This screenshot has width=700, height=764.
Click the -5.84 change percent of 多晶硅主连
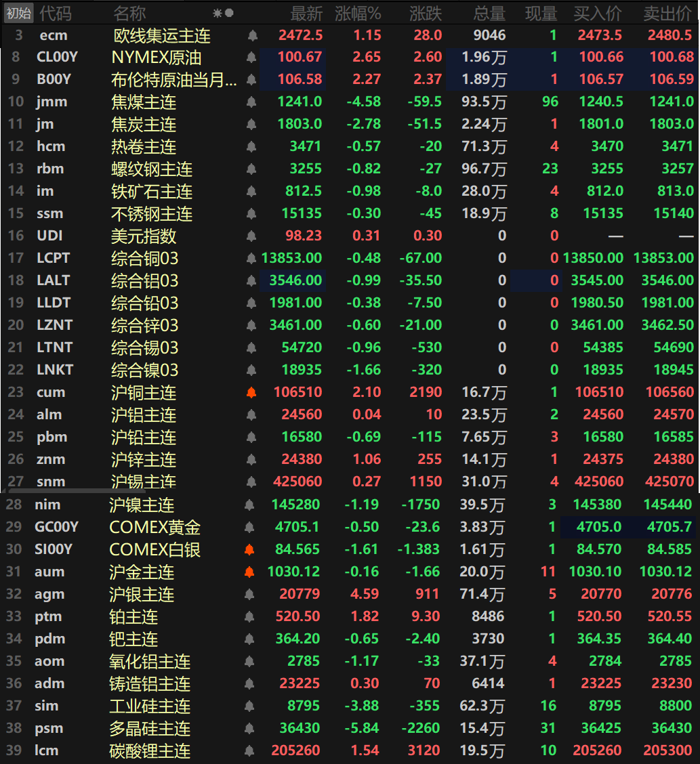[x=362, y=728]
